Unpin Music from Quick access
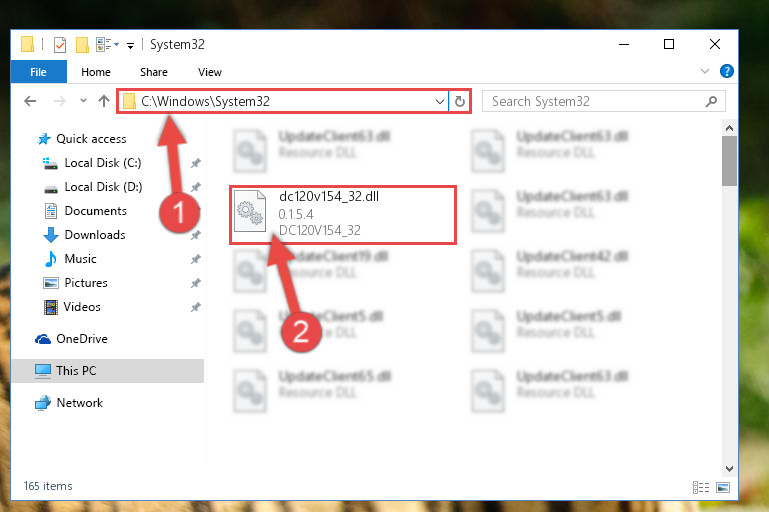Image resolution: width=769 pixels, height=512 pixels. (196, 258)
